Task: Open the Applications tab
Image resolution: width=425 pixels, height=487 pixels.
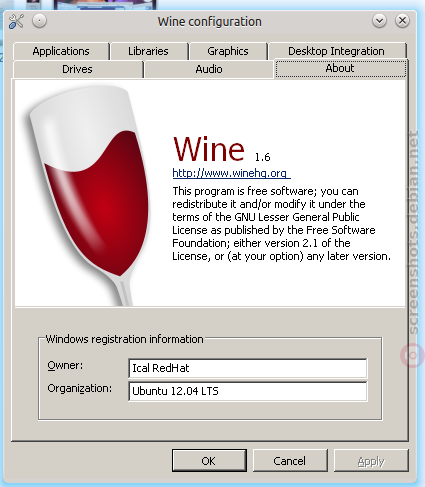Action: [x=61, y=51]
